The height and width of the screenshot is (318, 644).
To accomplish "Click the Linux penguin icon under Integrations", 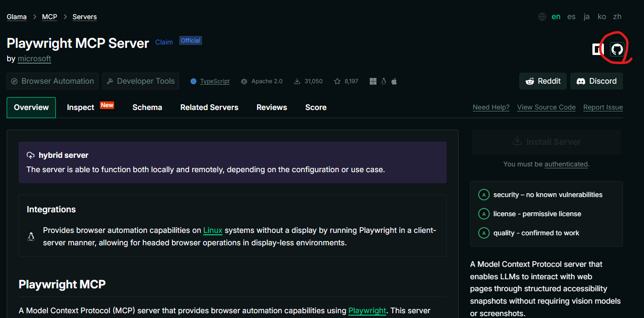I will coord(31,236).
